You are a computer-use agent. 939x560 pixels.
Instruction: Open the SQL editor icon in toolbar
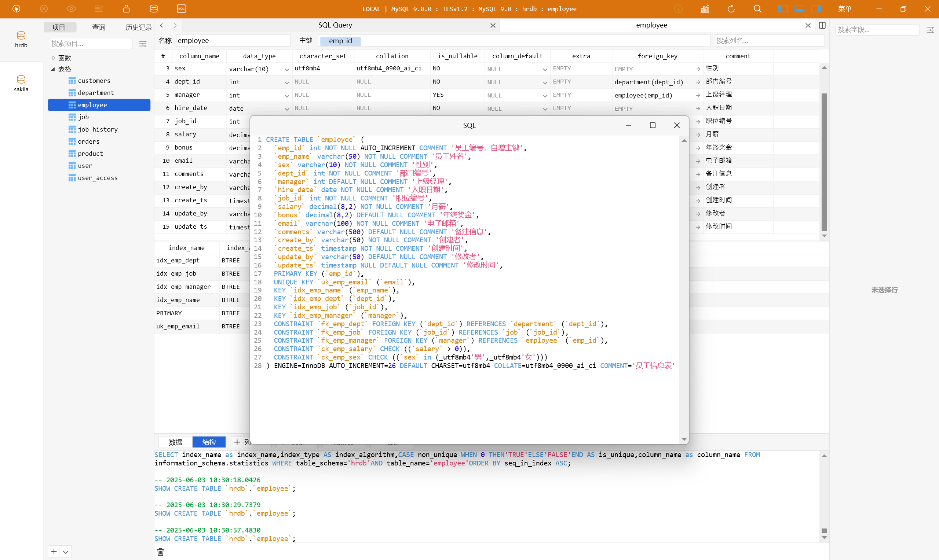pos(181,9)
